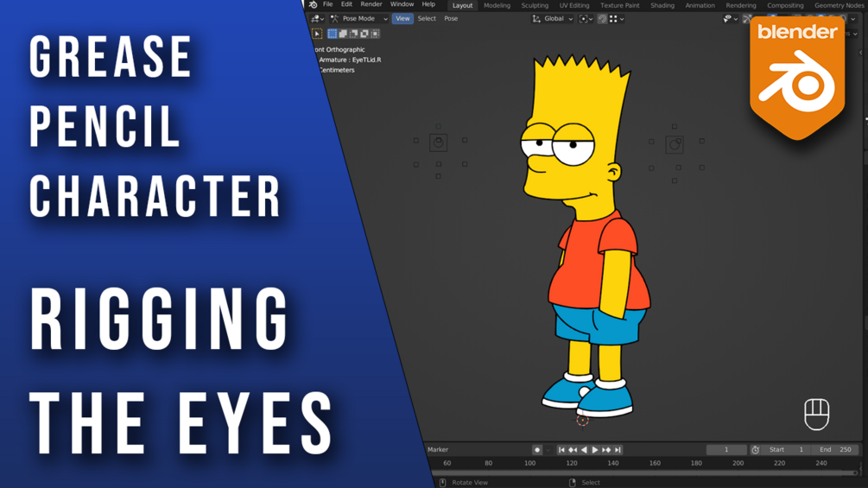
Task: Switch to Rendering workspace tab
Action: coord(741,5)
